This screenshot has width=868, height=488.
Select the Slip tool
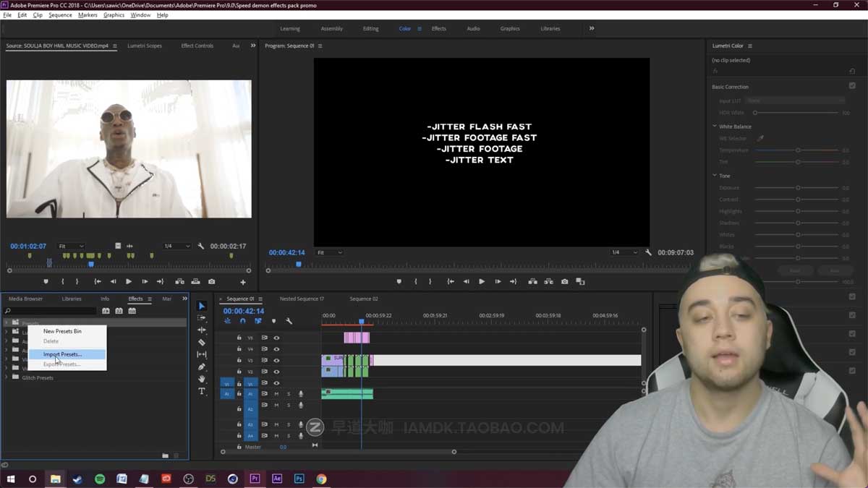point(202,354)
